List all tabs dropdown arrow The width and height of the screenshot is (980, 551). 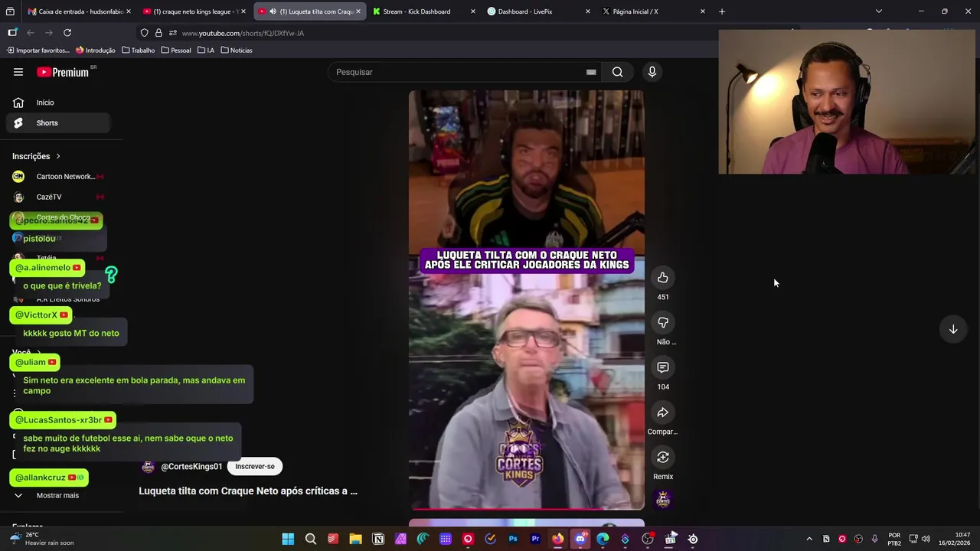tap(878, 11)
